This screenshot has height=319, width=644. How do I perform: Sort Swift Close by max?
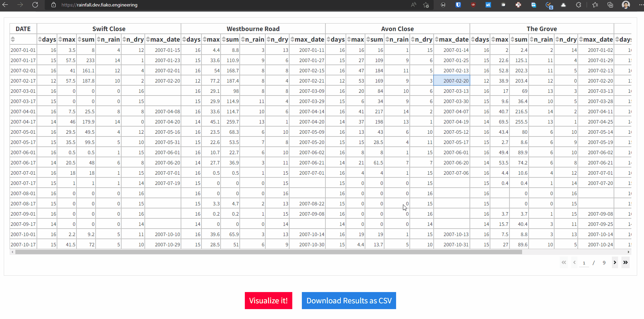[x=60, y=39]
